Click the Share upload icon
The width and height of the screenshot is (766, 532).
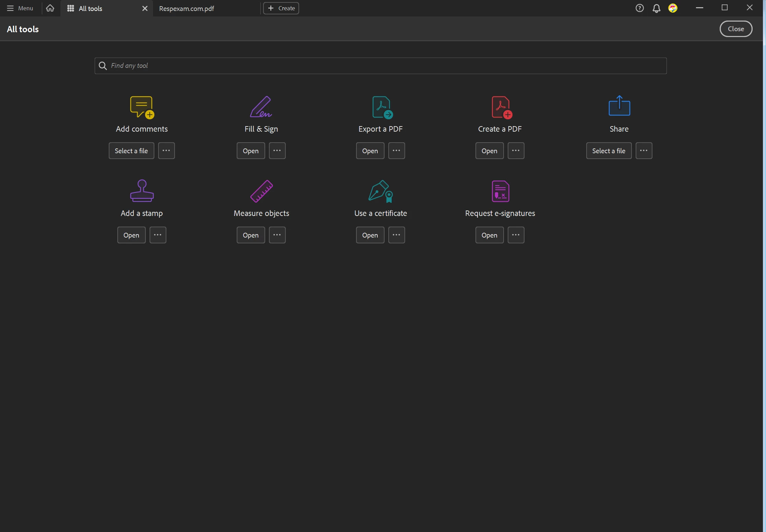pyautogui.click(x=619, y=106)
